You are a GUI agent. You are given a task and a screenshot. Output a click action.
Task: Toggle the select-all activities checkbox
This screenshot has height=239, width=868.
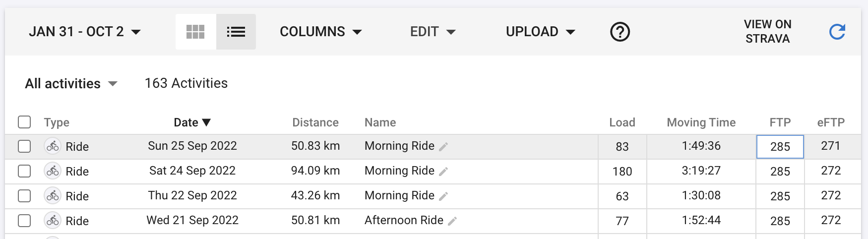[24, 122]
